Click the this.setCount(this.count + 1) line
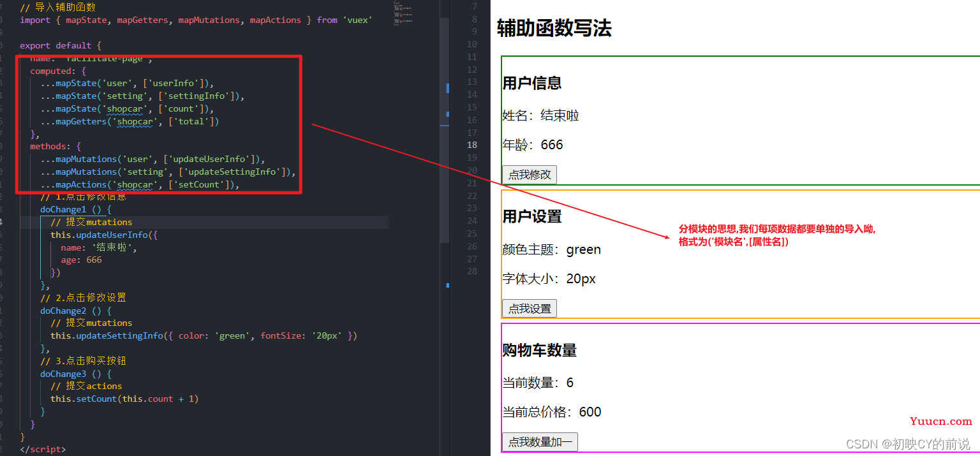980x456 pixels. pos(124,399)
